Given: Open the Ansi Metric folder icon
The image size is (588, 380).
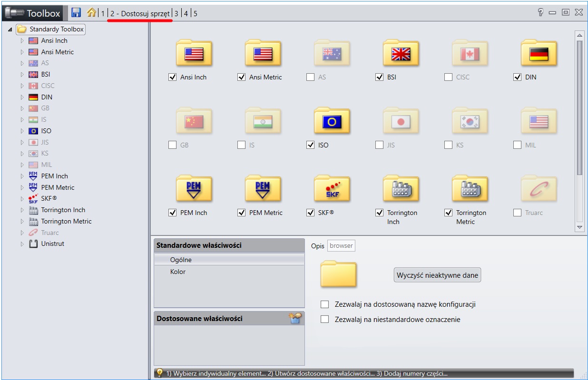Looking at the screenshot, I should click(263, 53).
